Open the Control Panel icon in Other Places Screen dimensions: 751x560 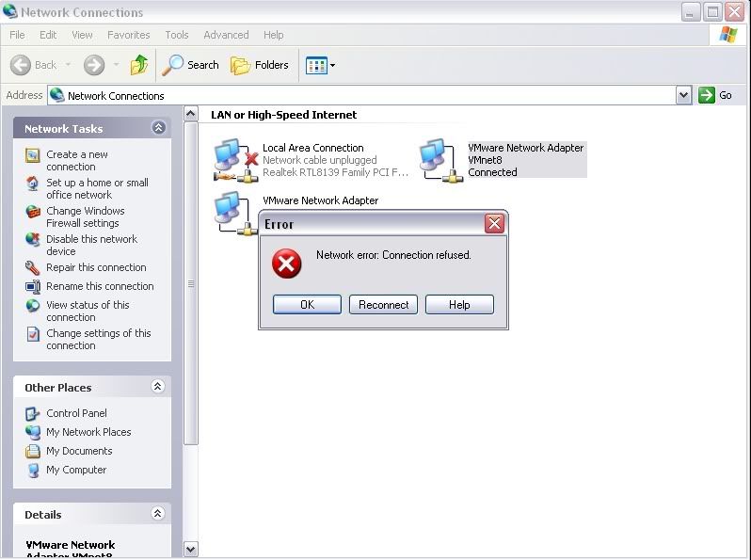33,413
